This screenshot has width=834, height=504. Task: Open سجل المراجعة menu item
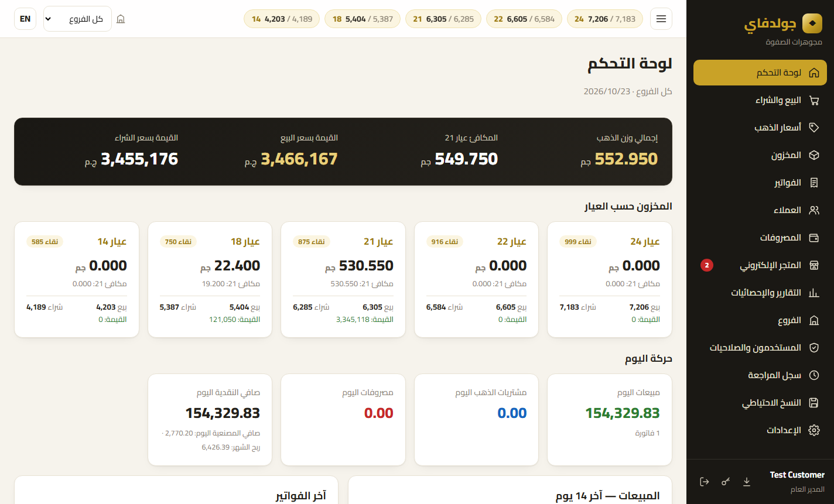pyautogui.click(x=760, y=375)
